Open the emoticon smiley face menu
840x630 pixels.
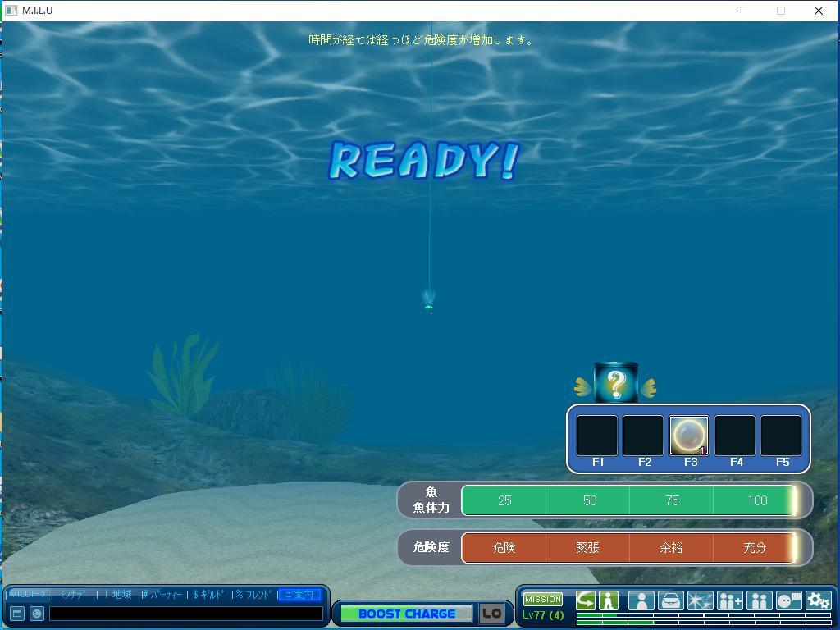37,614
